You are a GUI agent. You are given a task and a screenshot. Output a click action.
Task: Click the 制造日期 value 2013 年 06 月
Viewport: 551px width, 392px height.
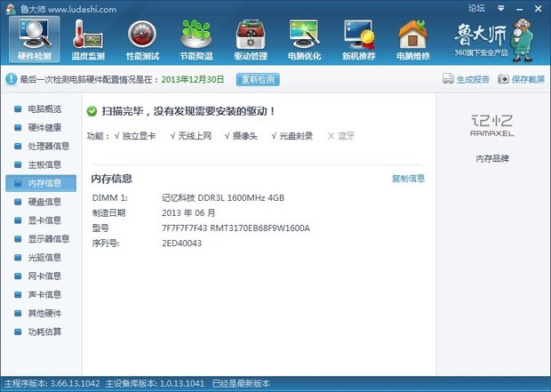tap(188, 213)
